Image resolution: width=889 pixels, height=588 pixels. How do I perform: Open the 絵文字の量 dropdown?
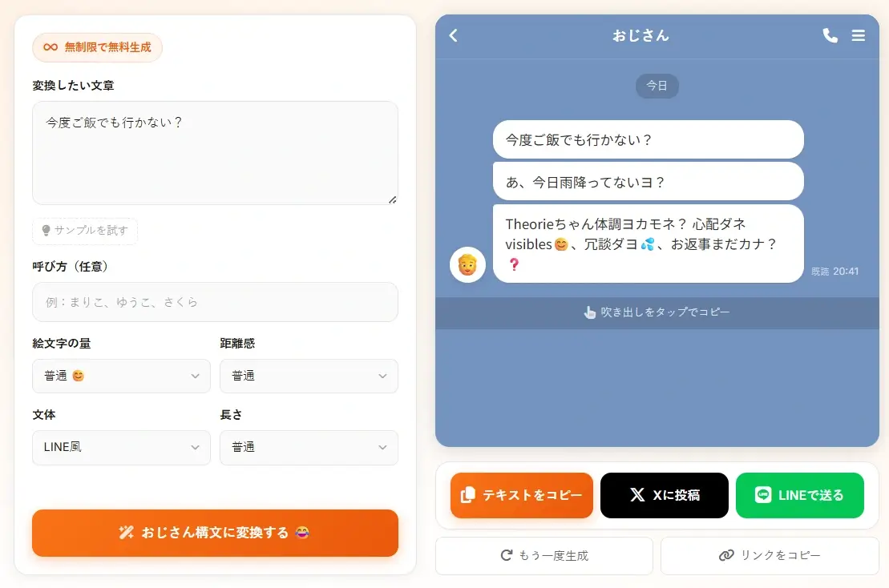[121, 376]
